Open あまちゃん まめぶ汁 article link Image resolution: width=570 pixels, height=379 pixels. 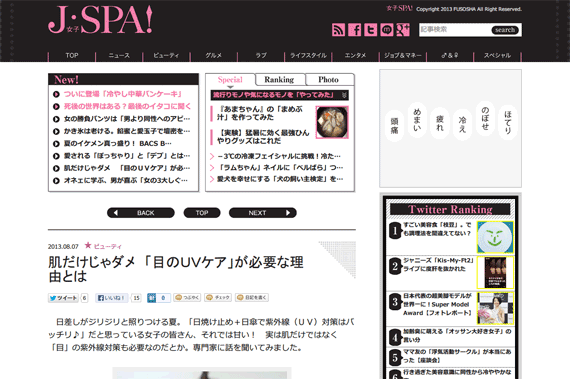click(260, 113)
